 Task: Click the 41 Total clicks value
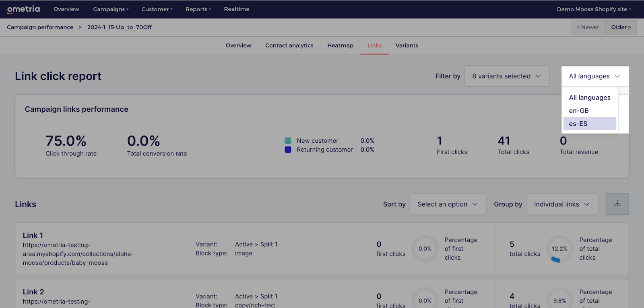(504, 141)
